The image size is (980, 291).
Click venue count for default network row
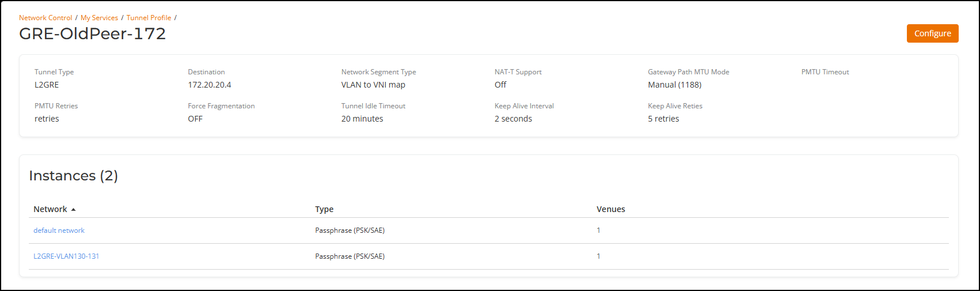click(x=598, y=230)
